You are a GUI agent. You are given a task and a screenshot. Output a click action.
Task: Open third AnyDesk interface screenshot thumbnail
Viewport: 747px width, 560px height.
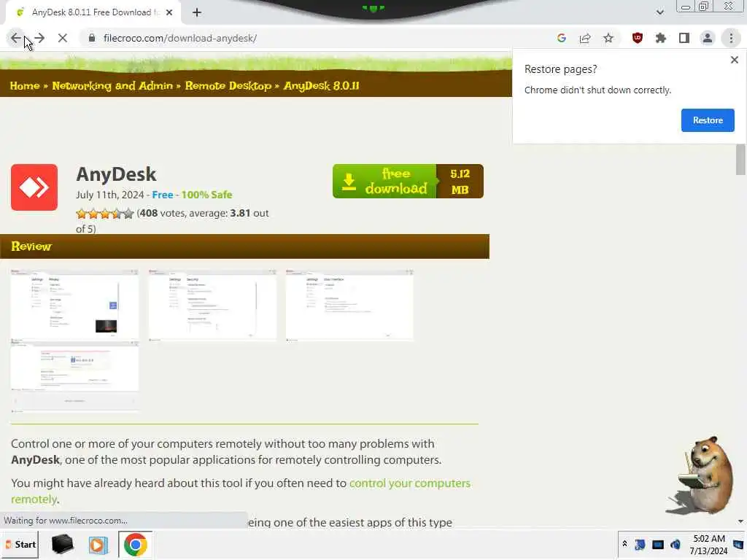coord(349,306)
